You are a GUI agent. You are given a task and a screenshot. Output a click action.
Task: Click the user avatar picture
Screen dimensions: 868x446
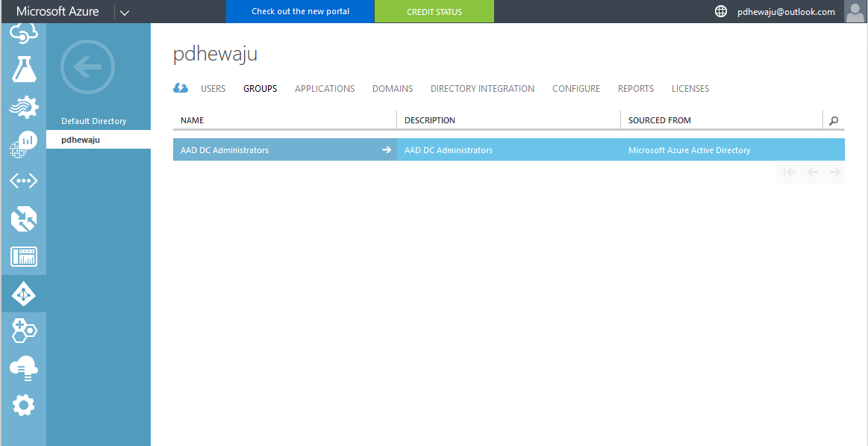coord(856,12)
